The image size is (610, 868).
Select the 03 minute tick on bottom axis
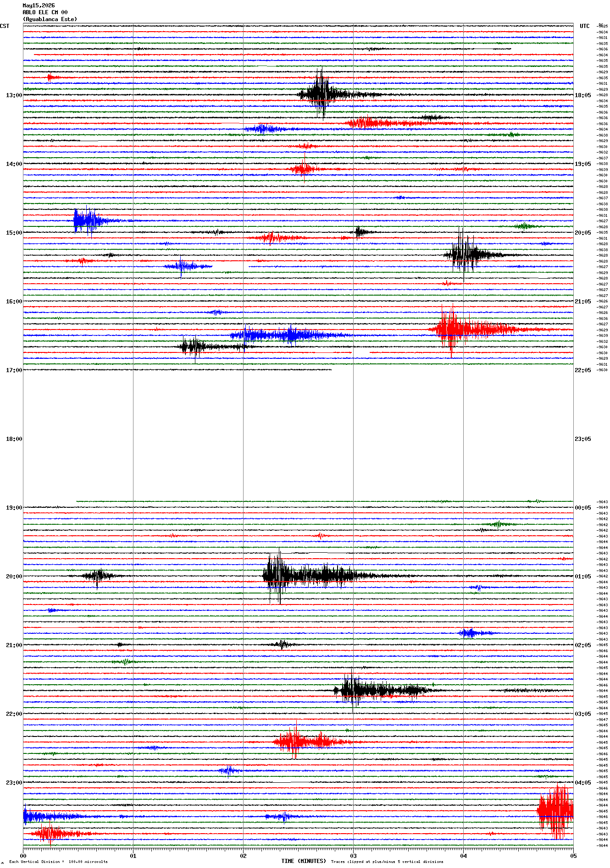coord(353,856)
